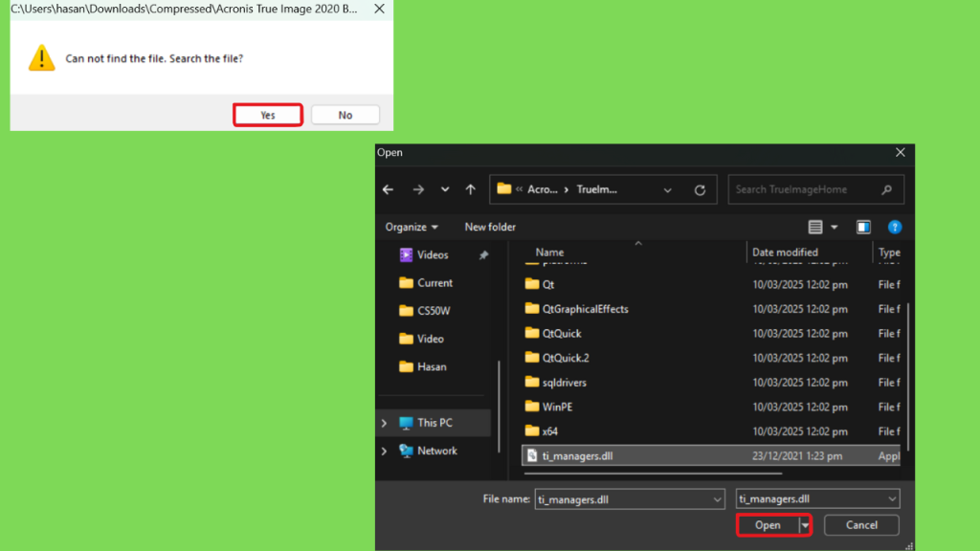Select Network in sidebar
Image resolution: width=980 pixels, height=551 pixels.
(436, 452)
